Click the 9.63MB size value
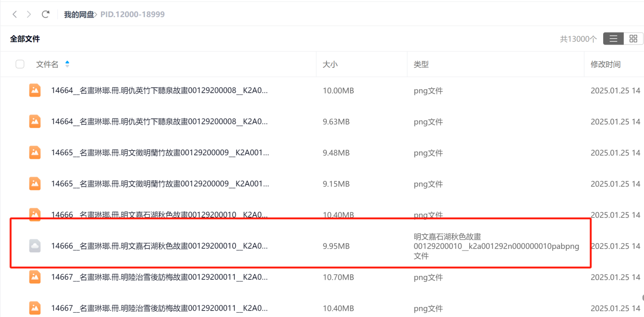Screen dimensions: 644x317 [336, 122]
